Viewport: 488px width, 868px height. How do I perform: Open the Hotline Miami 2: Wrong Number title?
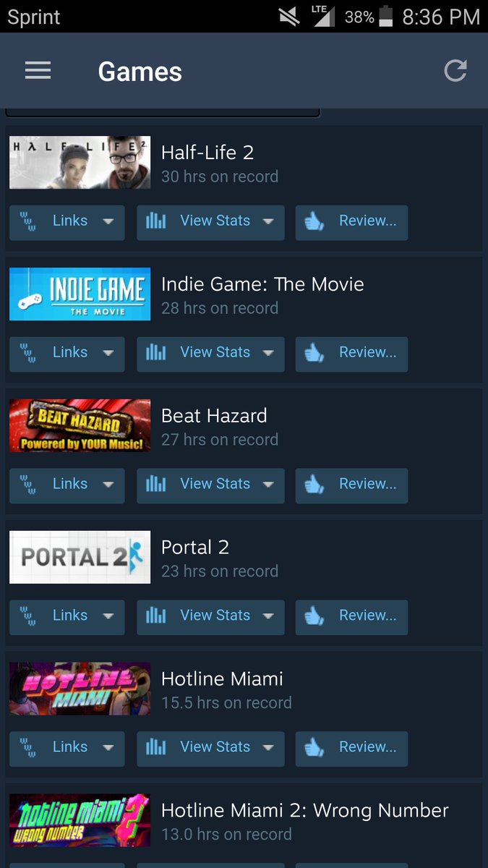(x=305, y=811)
